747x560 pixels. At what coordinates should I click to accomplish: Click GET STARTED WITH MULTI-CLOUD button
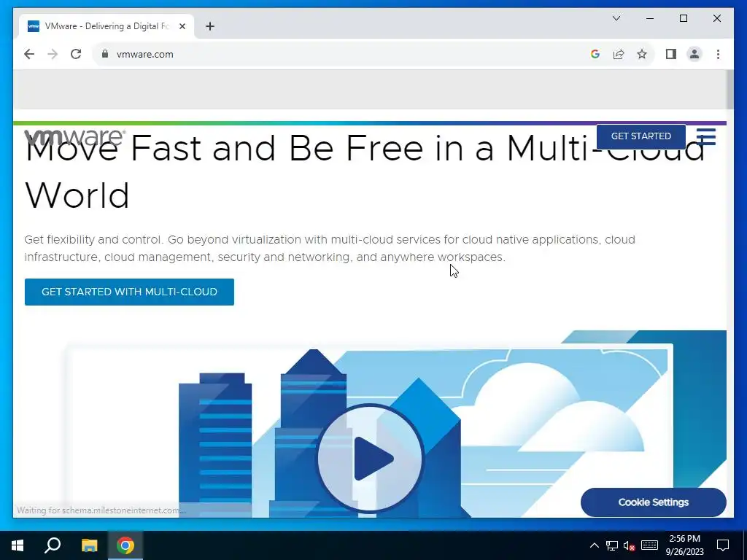click(x=129, y=292)
